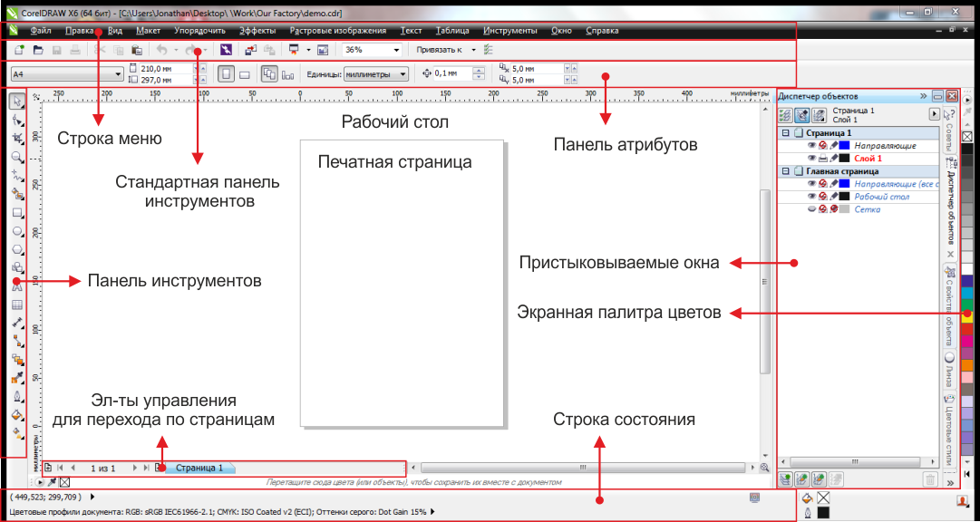
Task: Click the Welcome screen icon
Action: click(x=323, y=50)
